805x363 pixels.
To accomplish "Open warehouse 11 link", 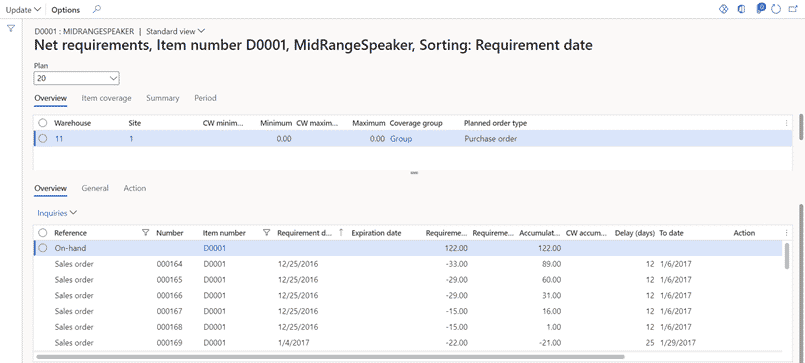I will 59,139.
